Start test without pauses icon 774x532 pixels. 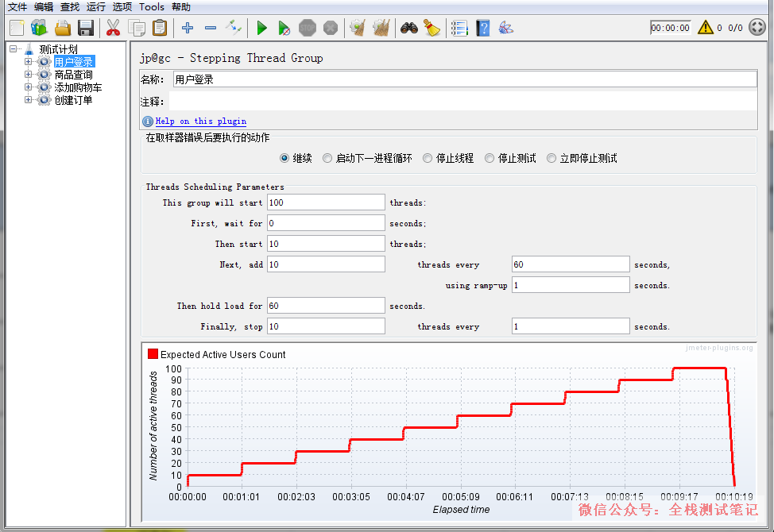point(284,28)
